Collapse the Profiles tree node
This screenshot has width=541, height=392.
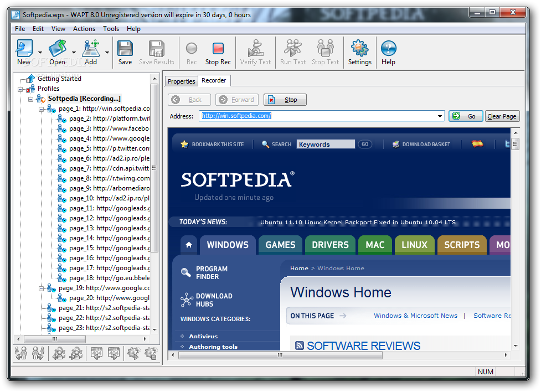coord(20,90)
